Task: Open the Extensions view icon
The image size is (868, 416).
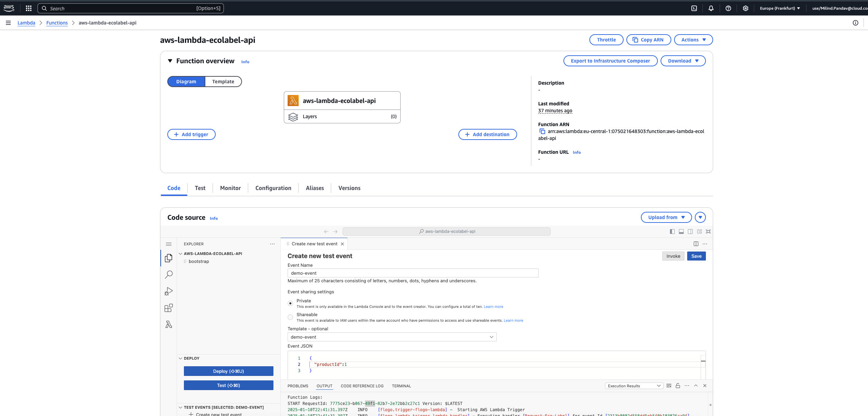Action: coord(169,308)
